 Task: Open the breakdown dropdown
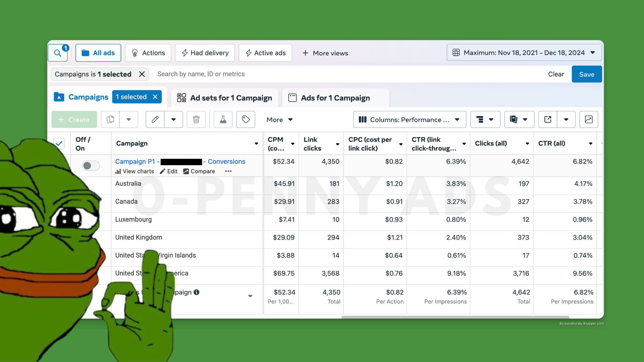(485, 120)
